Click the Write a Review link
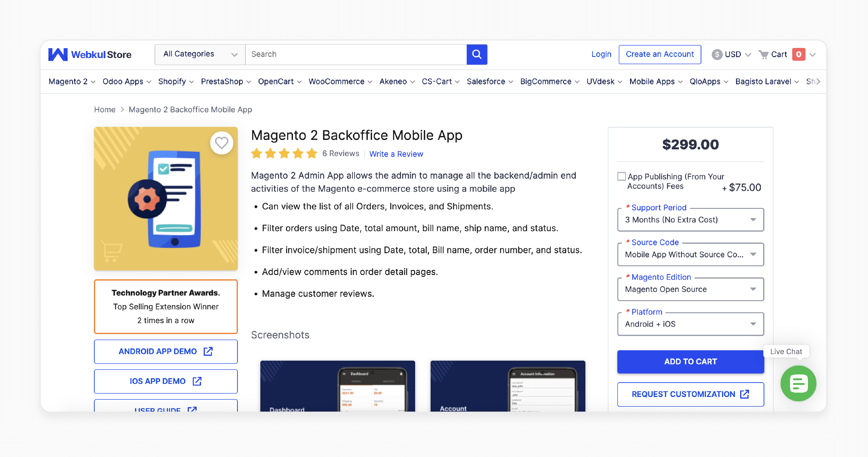 pos(396,154)
